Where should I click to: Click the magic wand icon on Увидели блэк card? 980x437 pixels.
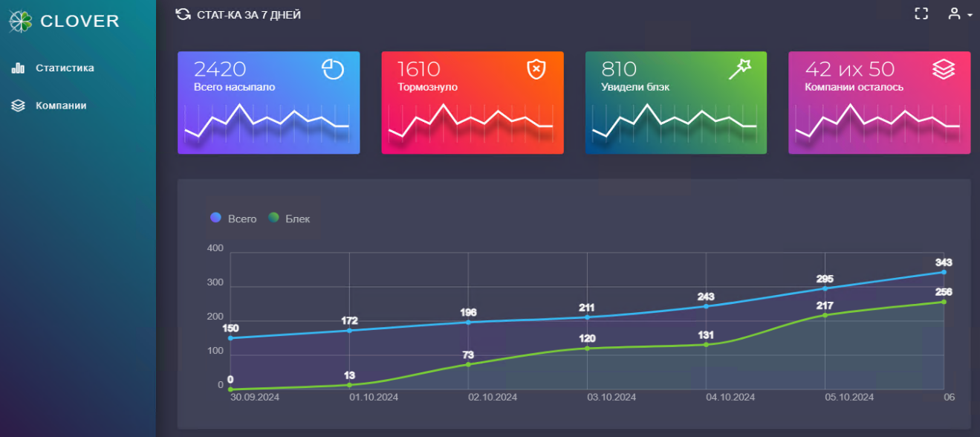pos(739,69)
